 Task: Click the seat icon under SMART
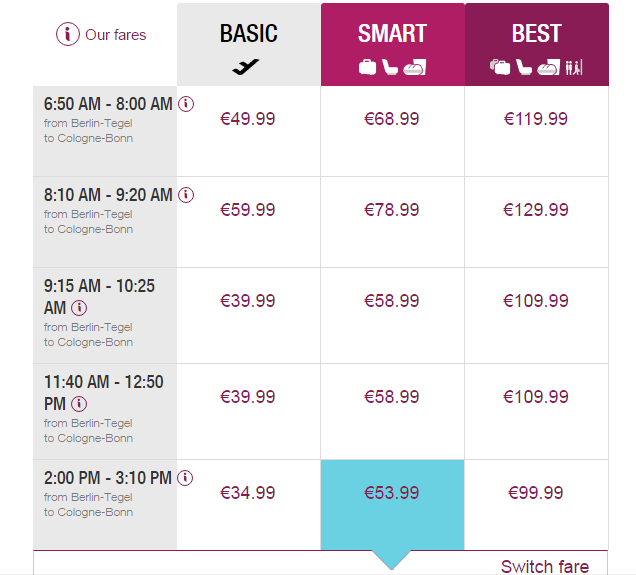(x=390, y=67)
